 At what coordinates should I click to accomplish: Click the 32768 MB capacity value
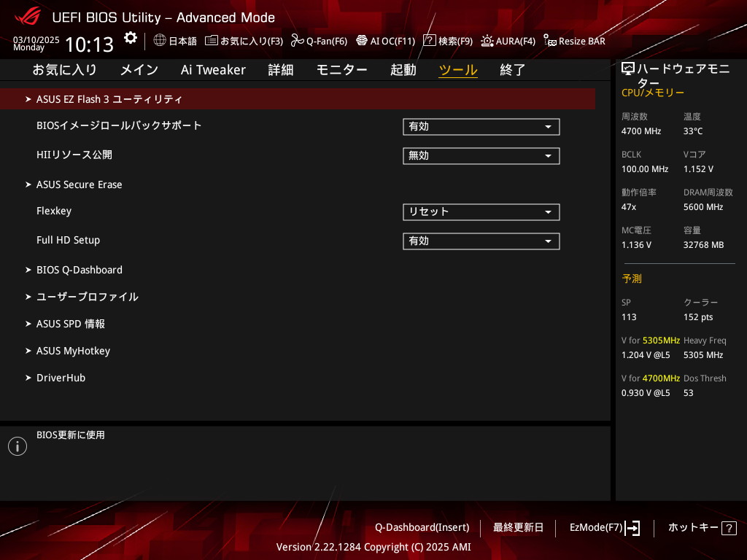click(704, 245)
